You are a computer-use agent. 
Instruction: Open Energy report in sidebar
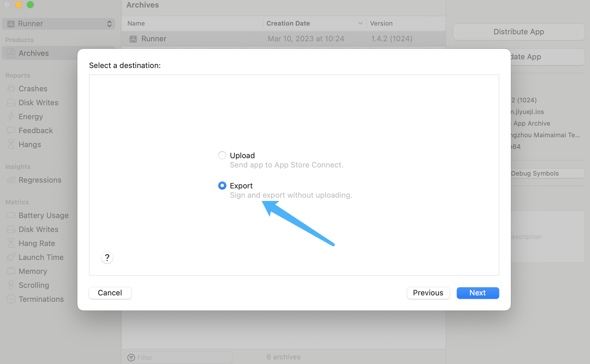[x=31, y=117]
